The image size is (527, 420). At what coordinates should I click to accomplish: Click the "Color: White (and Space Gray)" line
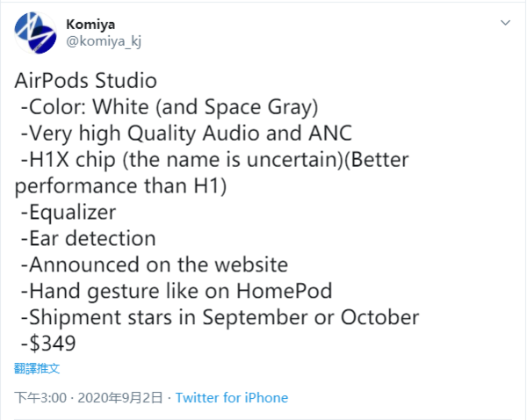[168, 108]
